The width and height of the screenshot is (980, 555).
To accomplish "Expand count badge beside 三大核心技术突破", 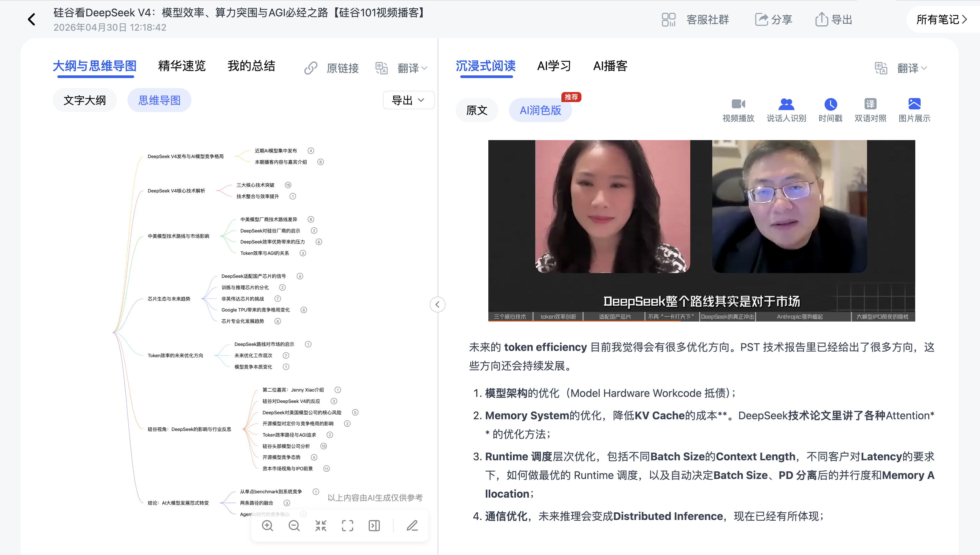I will 288,185.
